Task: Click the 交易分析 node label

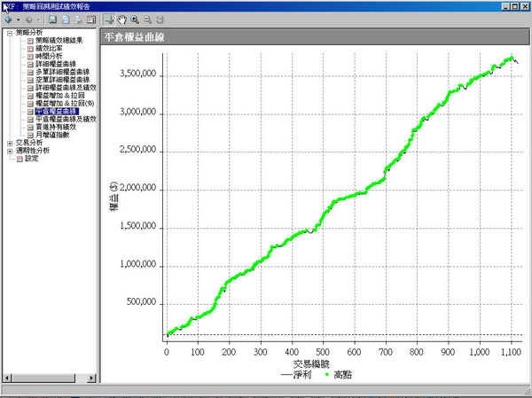Action: pyautogui.click(x=29, y=143)
